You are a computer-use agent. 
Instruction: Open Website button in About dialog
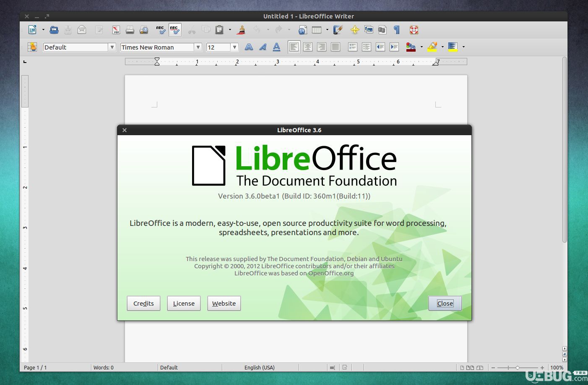coord(224,303)
